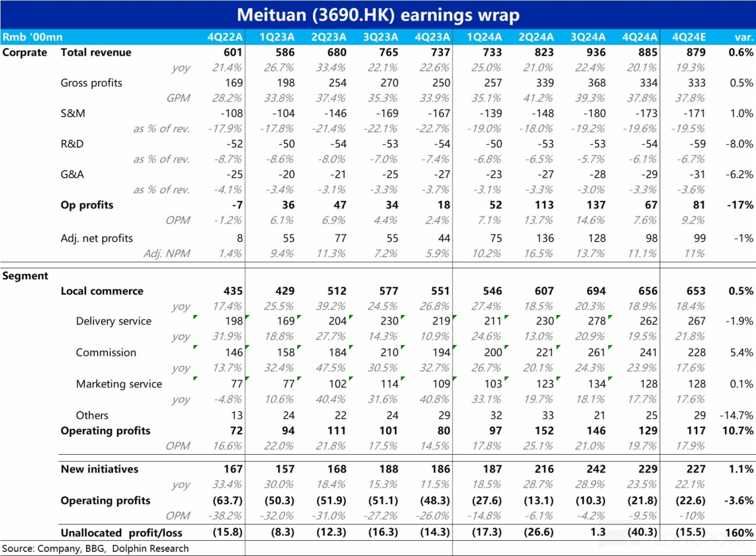The width and height of the screenshot is (756, 556).
Task: Click the Delivery service row label
Action: [x=113, y=321]
